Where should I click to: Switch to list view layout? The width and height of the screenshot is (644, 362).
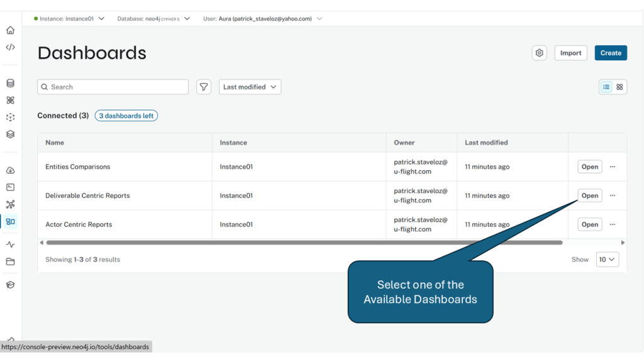[606, 87]
